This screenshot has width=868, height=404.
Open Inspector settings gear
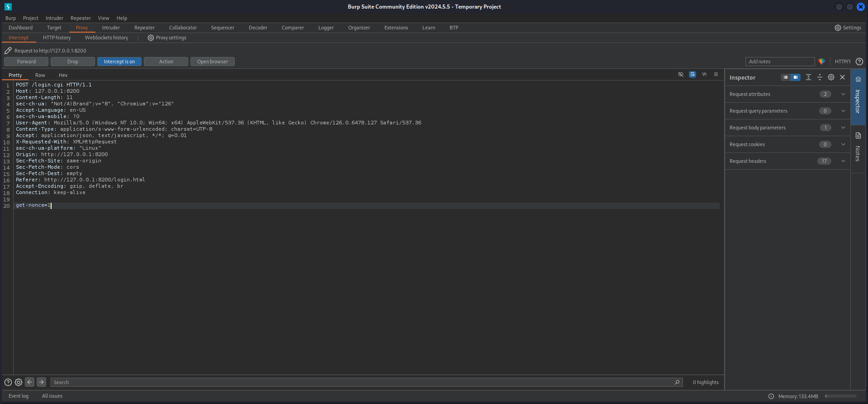point(831,77)
